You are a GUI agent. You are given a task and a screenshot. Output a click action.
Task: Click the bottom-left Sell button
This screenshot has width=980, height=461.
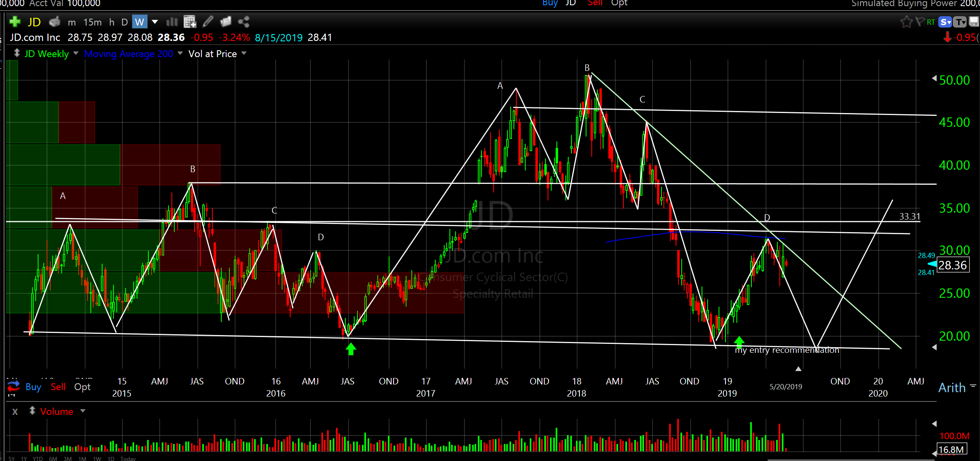tap(58, 387)
